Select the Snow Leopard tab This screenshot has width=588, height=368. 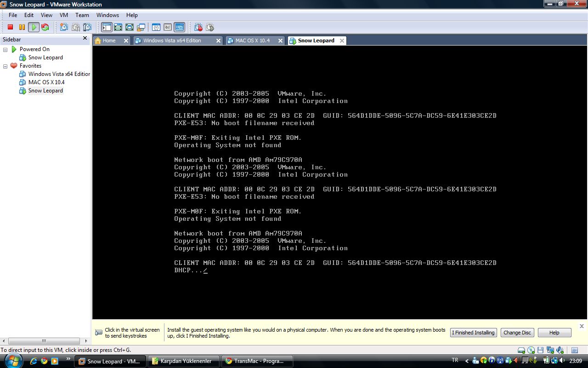click(x=316, y=40)
